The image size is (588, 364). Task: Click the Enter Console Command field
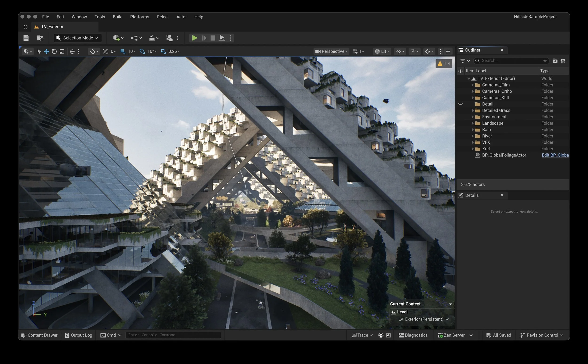(173, 335)
